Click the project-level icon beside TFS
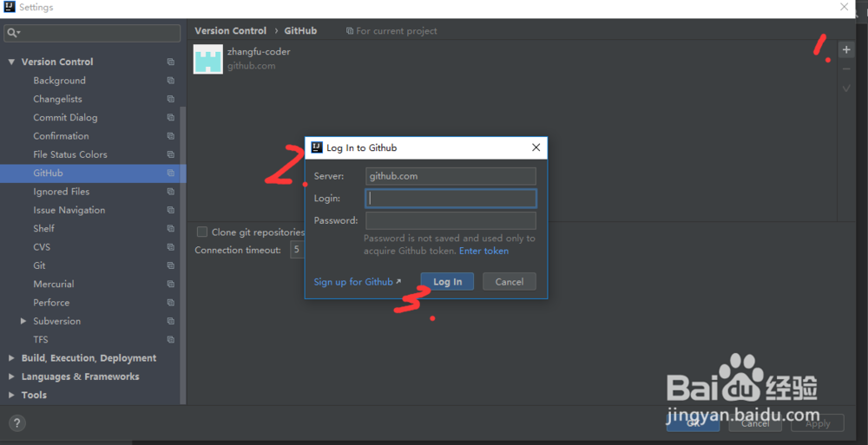Screen dimensions: 868x445 tap(170, 340)
